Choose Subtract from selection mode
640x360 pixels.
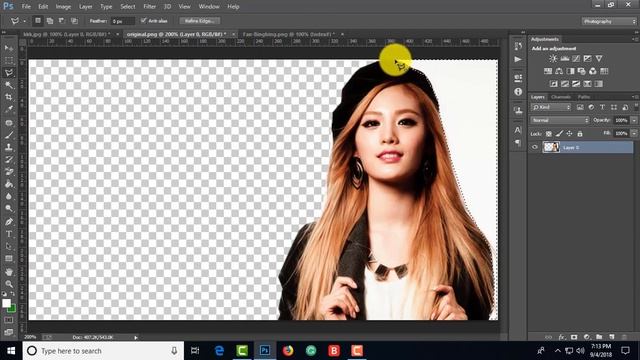pyautogui.click(x=62, y=20)
